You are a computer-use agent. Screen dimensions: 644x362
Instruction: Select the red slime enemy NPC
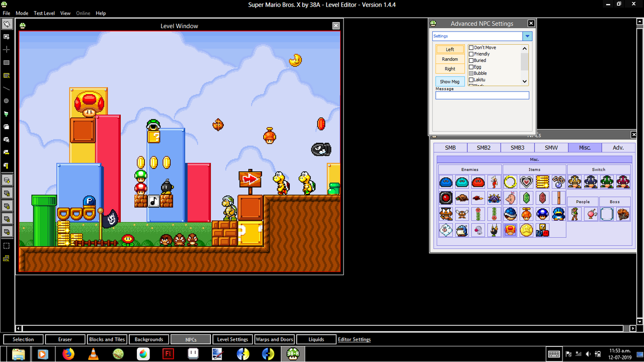coord(478,182)
